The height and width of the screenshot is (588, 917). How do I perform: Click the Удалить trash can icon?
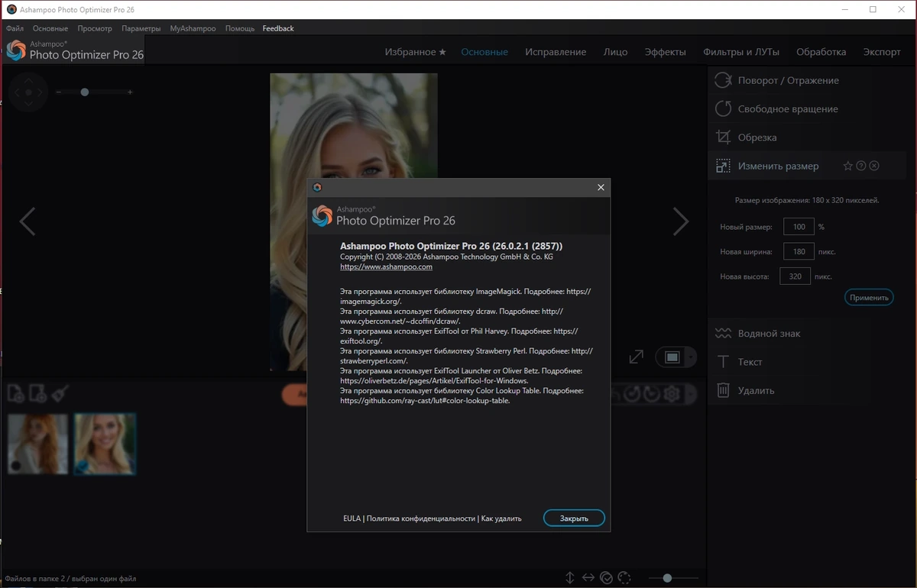pyautogui.click(x=723, y=390)
